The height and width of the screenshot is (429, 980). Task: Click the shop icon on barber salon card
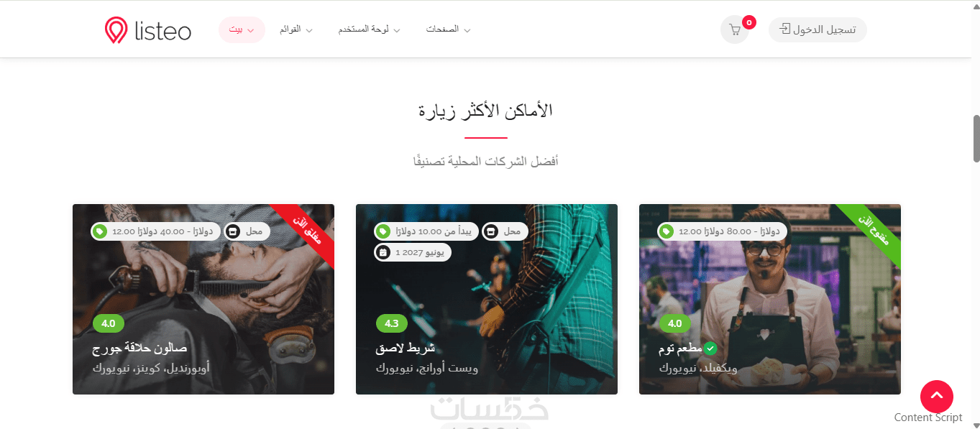click(232, 231)
